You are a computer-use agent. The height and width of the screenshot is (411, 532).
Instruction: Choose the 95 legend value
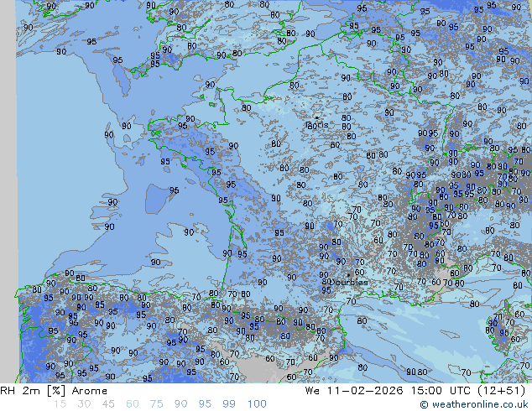click(206, 404)
